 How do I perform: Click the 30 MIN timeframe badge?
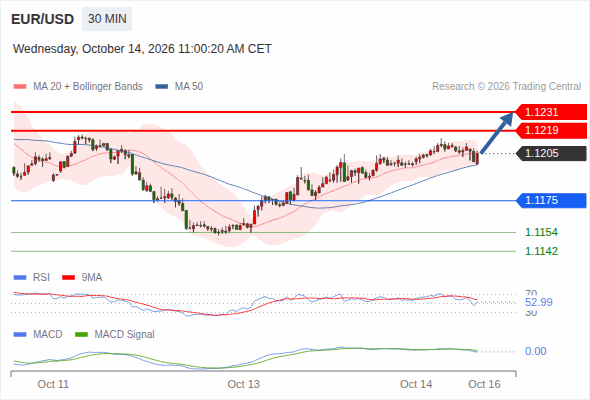click(x=107, y=19)
